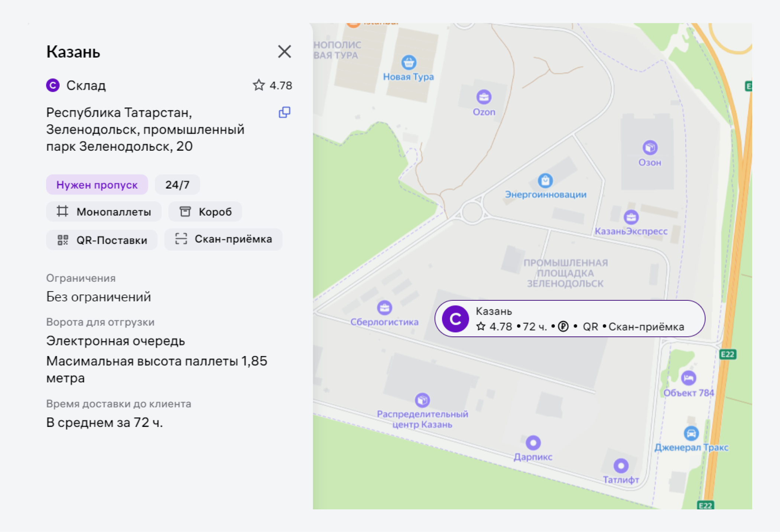Click the Без ограничений text

[98, 297]
